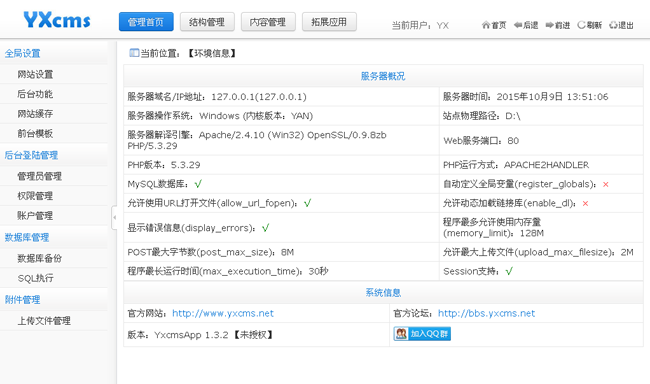Click the post_max_size 8M cell
This screenshot has width=650, height=384.
click(281, 252)
